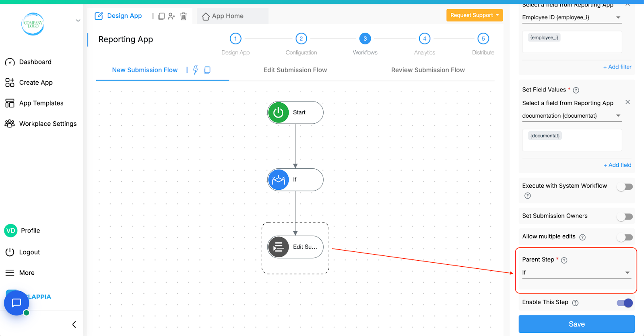This screenshot has height=336, width=644.
Task: Click the duplicate app icon in top toolbar
Action: (x=161, y=16)
